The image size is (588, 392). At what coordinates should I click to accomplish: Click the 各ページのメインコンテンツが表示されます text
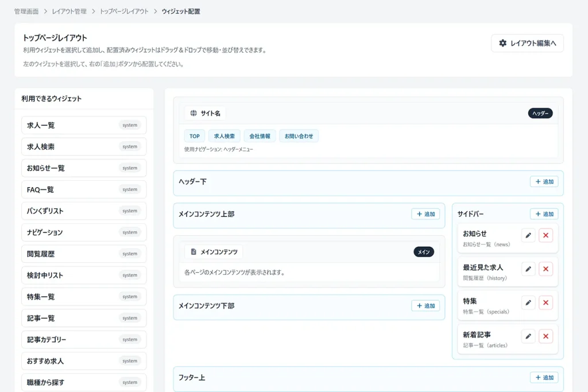click(234, 273)
